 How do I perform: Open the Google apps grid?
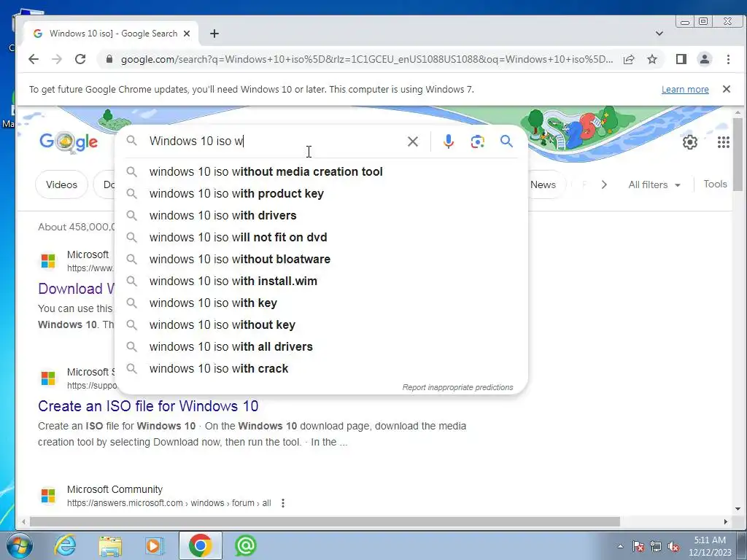pos(724,142)
